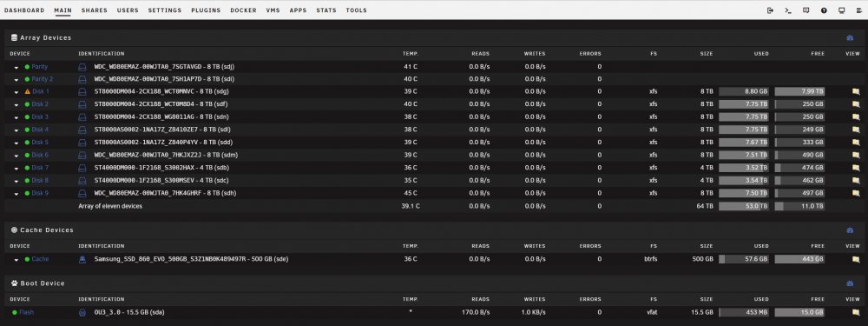Expand the Parity 2 device dropdown arrow
Screen dimensions: 868x326
pyautogui.click(x=16, y=80)
